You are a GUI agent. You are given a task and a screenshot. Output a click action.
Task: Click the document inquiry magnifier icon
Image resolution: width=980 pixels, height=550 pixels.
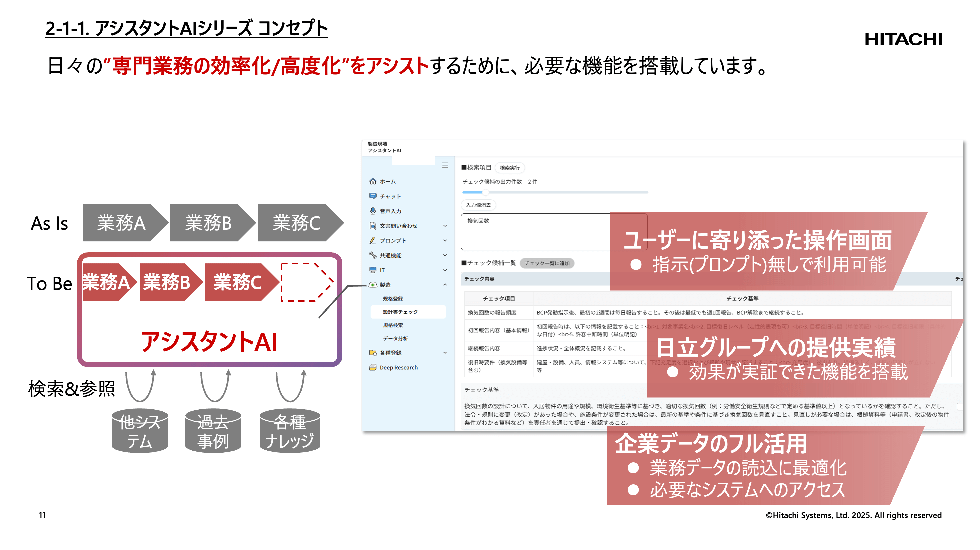(372, 226)
